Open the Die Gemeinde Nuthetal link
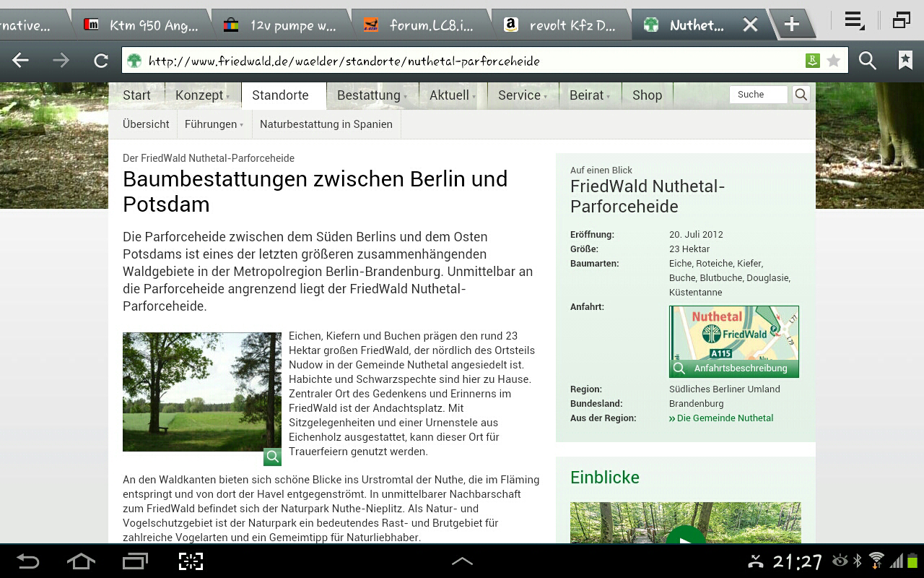The image size is (924, 578). click(x=724, y=418)
